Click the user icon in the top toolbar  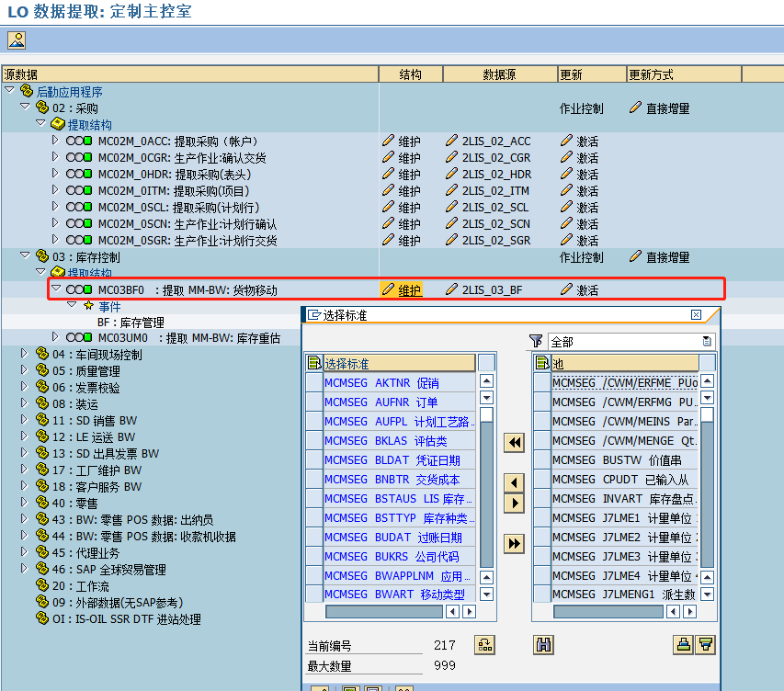[17, 40]
